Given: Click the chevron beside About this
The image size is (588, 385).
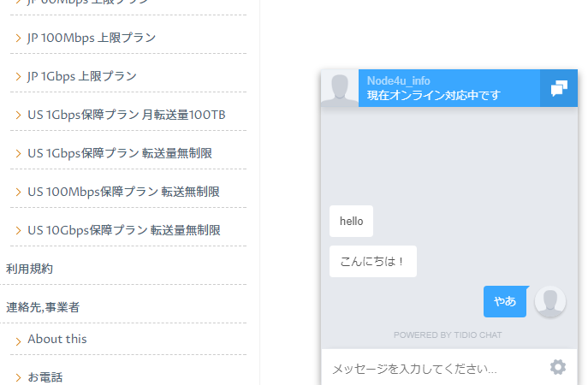Looking at the screenshot, I should click(x=18, y=340).
